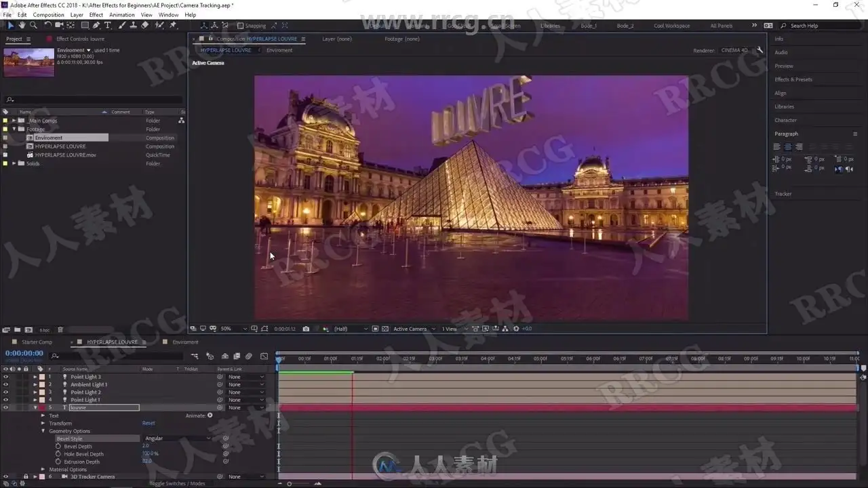Image resolution: width=868 pixels, height=488 pixels.
Task: Click the louvre layer red label swatch
Action: (x=42, y=407)
